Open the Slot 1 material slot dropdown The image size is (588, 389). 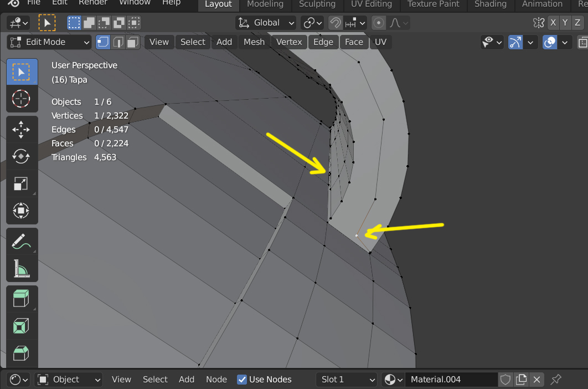(347, 380)
